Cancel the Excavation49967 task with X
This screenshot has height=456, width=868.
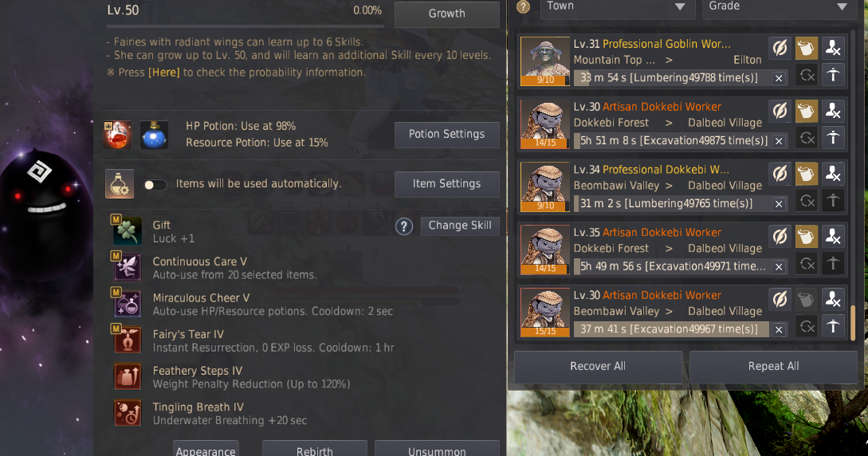point(778,330)
